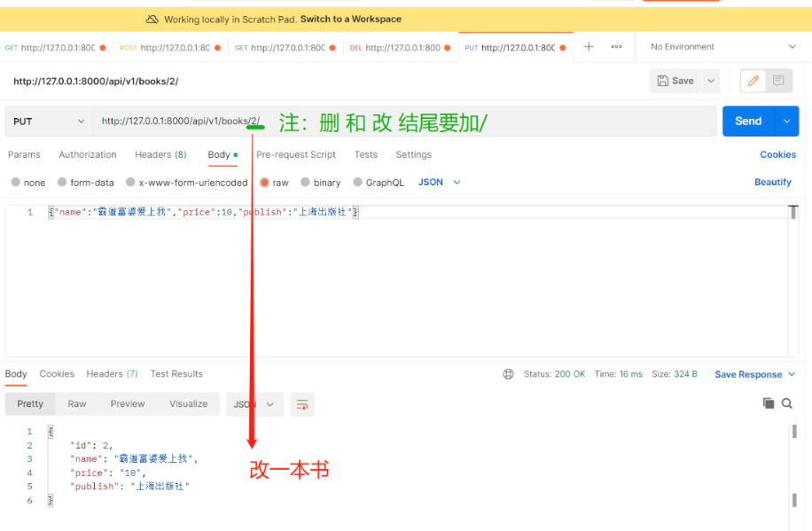Open the Tests tab
The height and width of the screenshot is (531, 812).
click(x=365, y=154)
